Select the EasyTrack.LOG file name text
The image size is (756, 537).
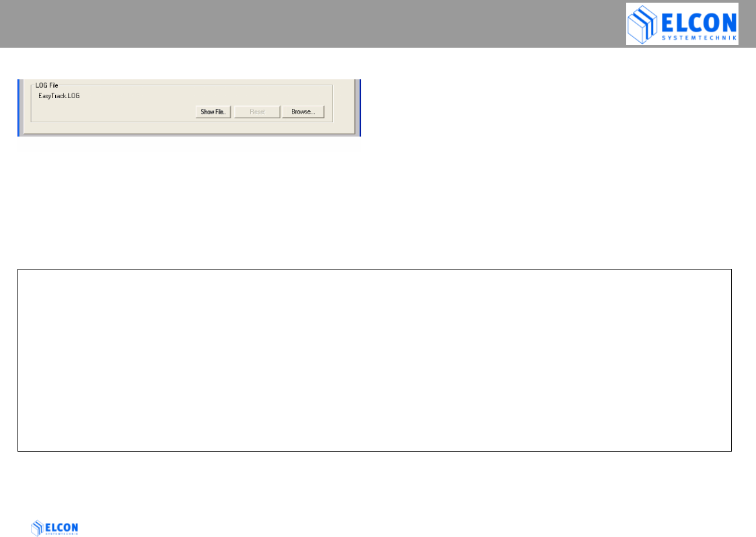pyautogui.click(x=59, y=96)
